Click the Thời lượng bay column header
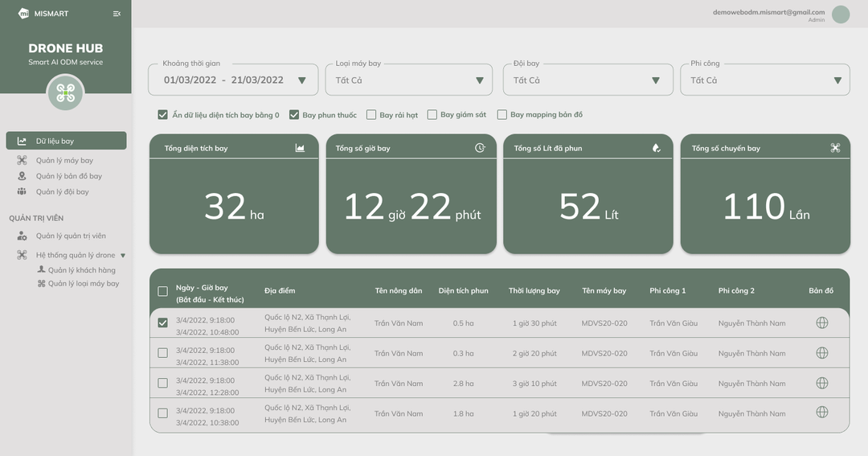 pyautogui.click(x=534, y=290)
